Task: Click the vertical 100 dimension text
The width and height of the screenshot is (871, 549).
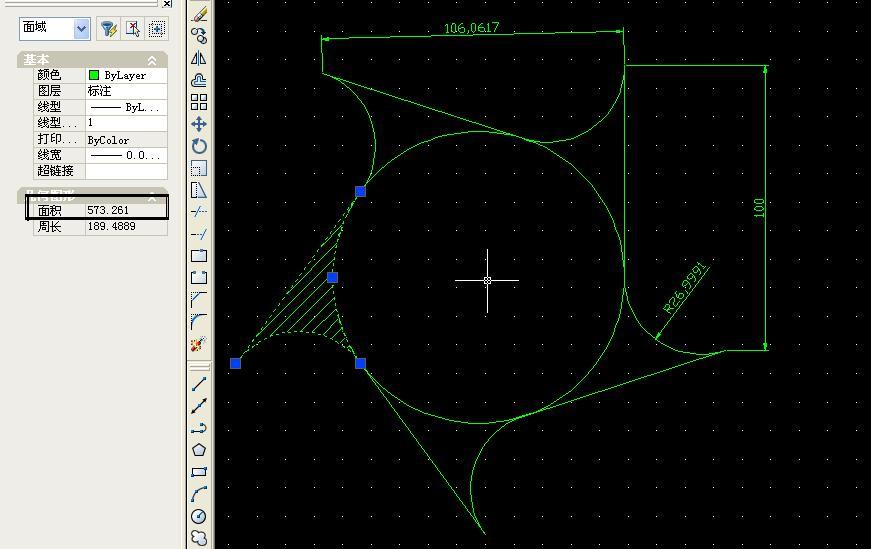Action: [x=758, y=207]
